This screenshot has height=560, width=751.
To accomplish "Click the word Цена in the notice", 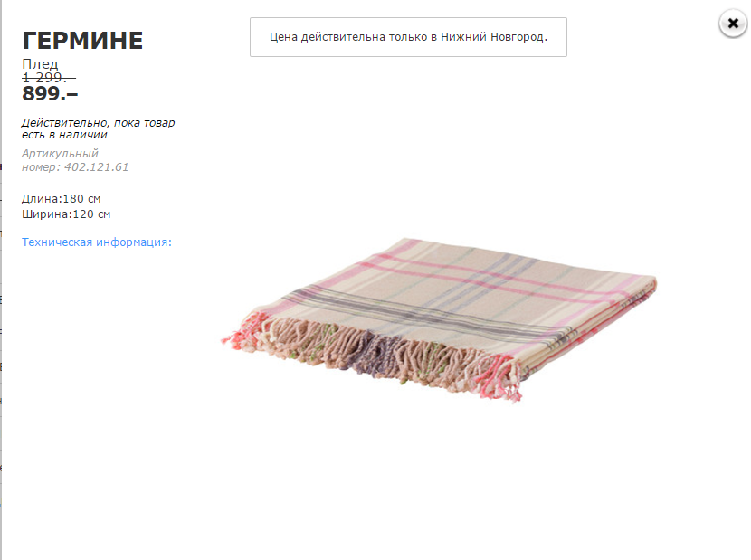I will (x=283, y=37).
